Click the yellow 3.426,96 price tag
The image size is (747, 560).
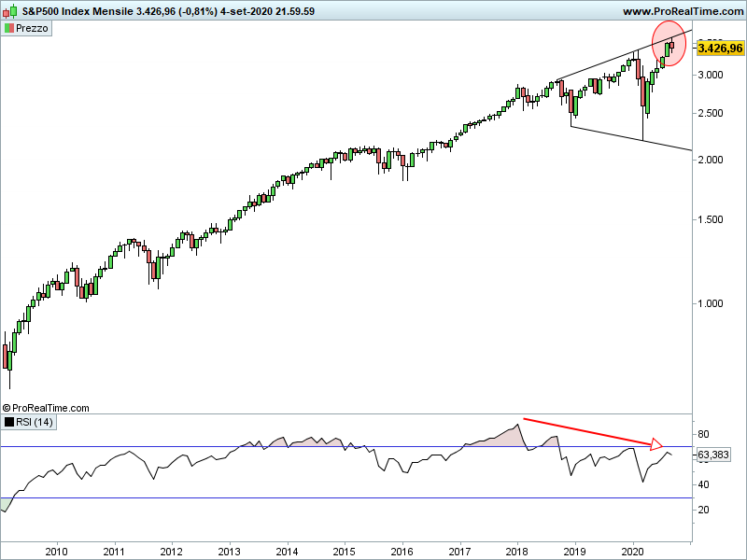720,49
